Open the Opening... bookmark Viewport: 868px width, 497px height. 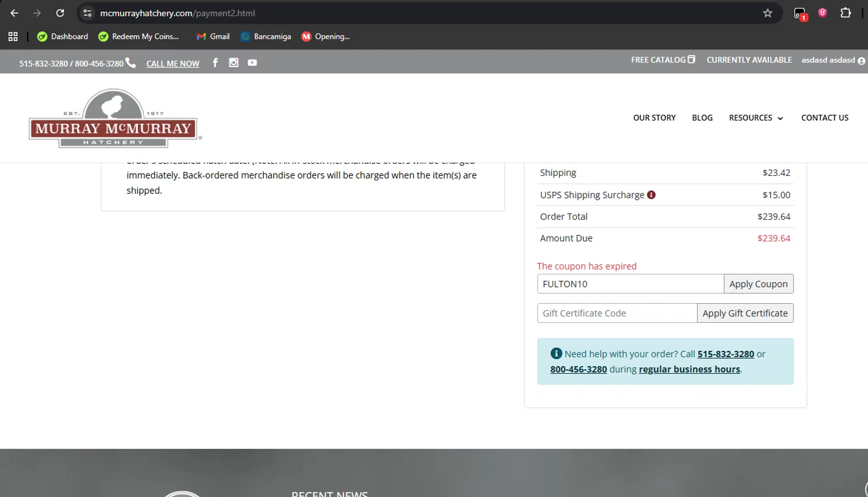pyautogui.click(x=326, y=36)
